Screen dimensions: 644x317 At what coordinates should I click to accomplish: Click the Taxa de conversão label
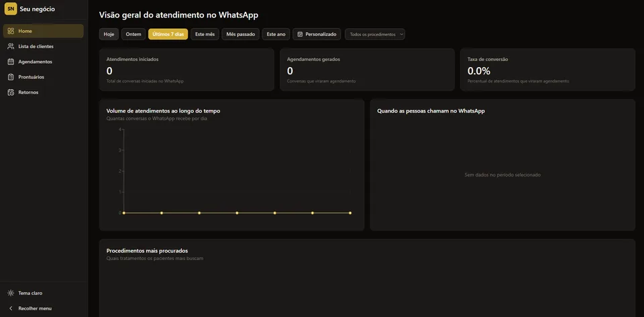coord(488,59)
